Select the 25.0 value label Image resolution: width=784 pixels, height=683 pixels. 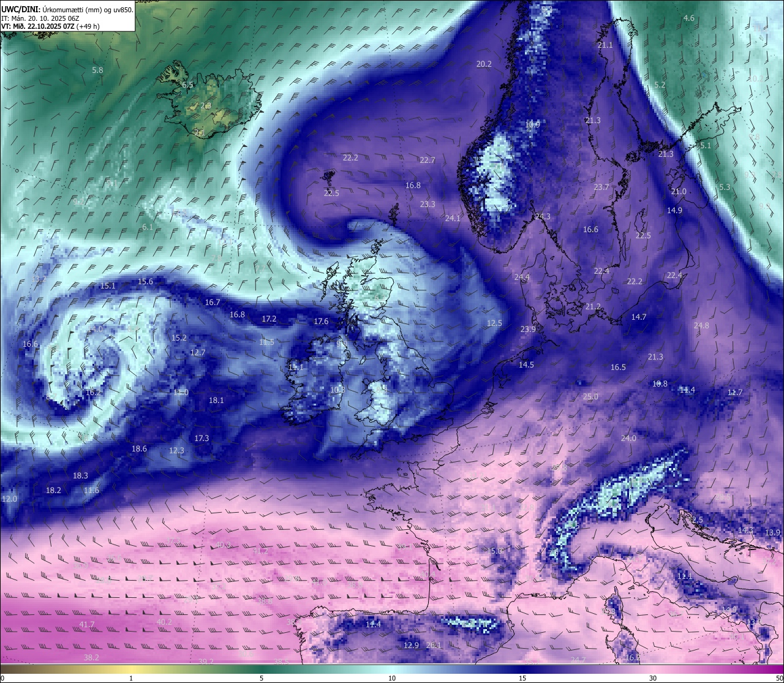point(590,397)
